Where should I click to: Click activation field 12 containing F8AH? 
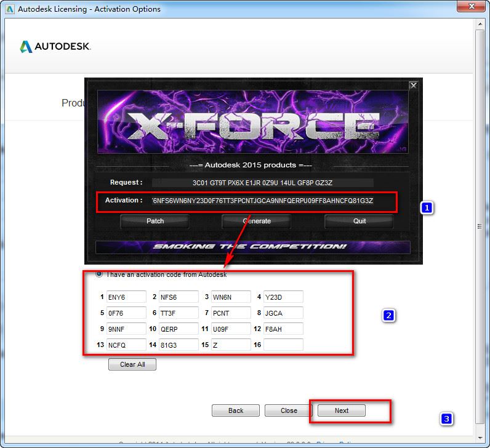[x=283, y=329]
